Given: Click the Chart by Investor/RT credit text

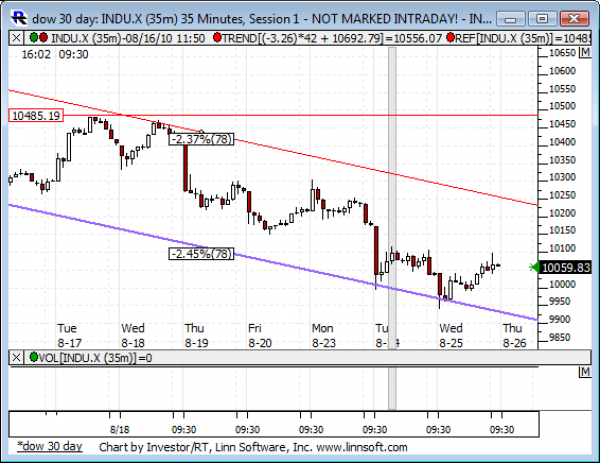Looking at the screenshot, I should [x=253, y=447].
